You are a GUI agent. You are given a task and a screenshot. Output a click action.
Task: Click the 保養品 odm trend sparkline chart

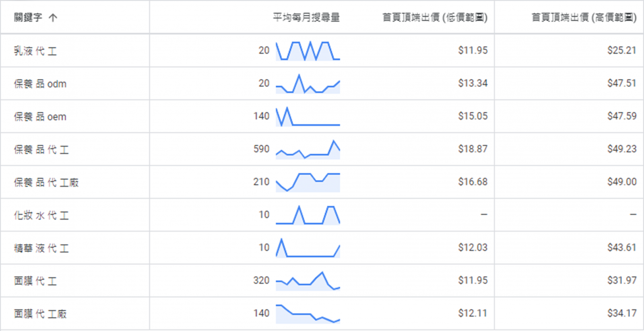tap(308, 84)
